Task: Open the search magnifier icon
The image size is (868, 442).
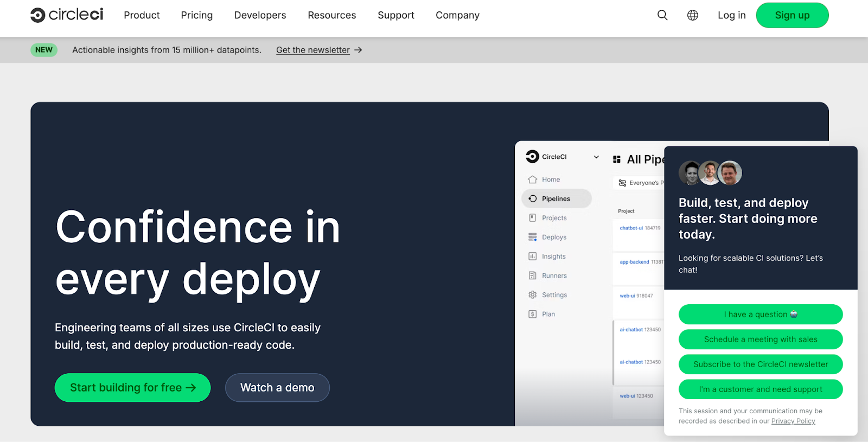Action: coord(662,15)
